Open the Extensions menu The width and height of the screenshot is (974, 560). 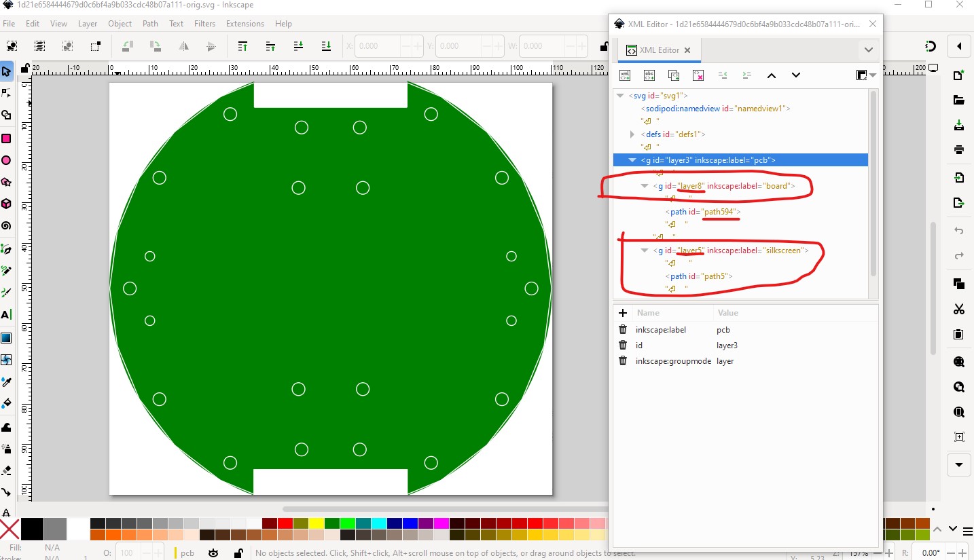click(245, 24)
